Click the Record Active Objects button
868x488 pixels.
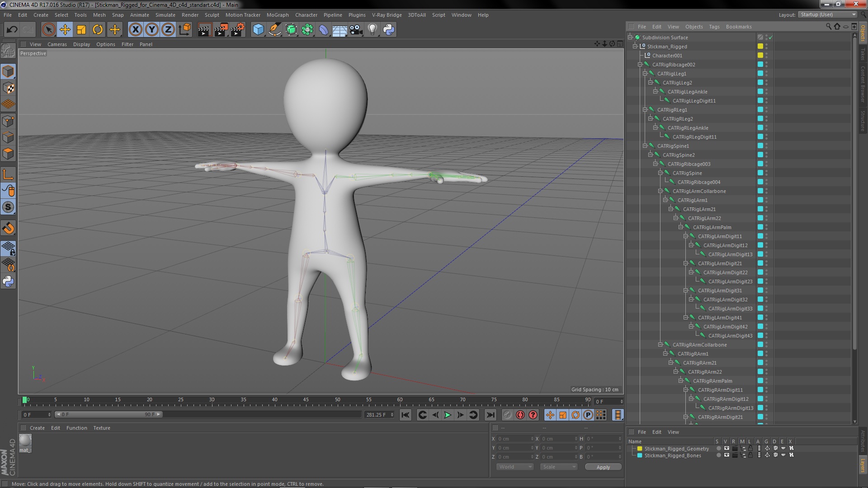(x=508, y=415)
